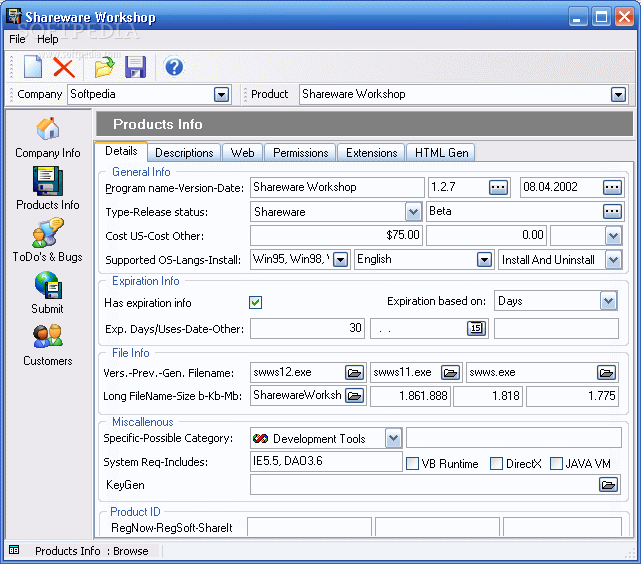Click the Open folder toolbar icon
The height and width of the screenshot is (564, 641).
tap(104, 67)
